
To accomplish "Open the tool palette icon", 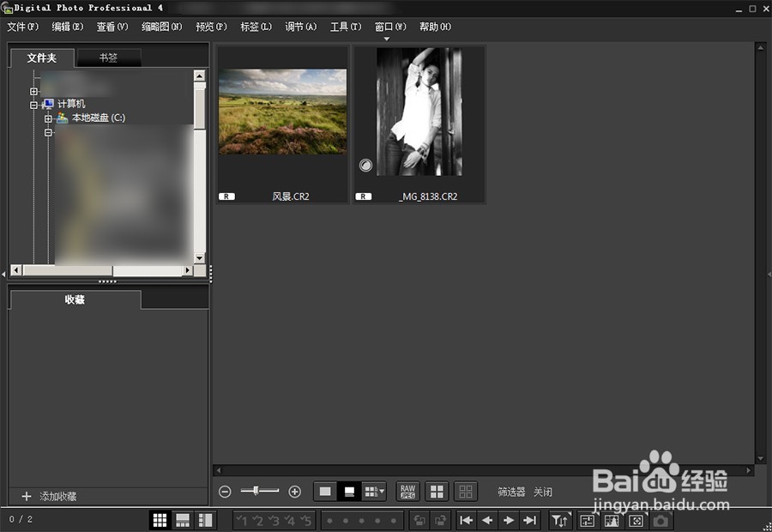I will (x=588, y=520).
